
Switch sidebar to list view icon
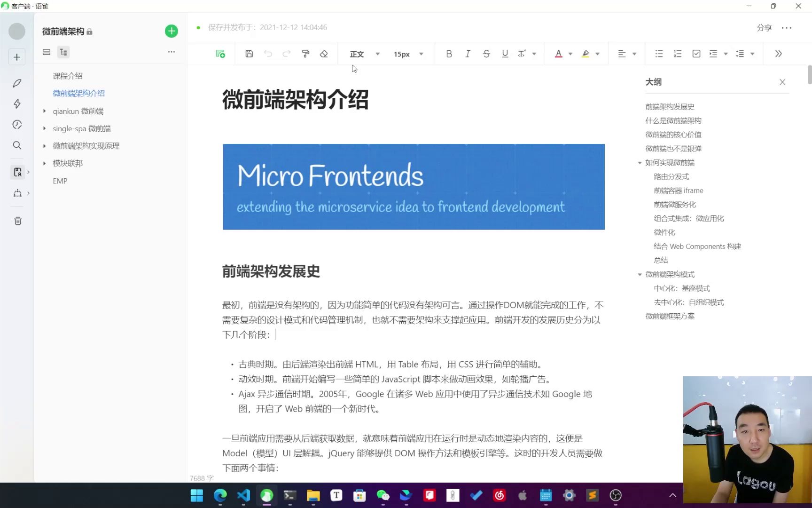(47, 52)
